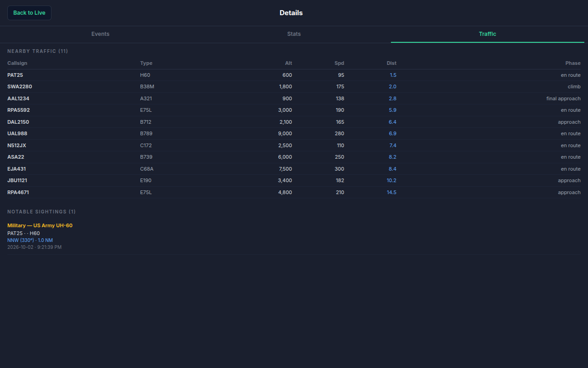Screen dimensions: 588x368
Task: Select the UAL988 callsign row
Action: (294, 133)
